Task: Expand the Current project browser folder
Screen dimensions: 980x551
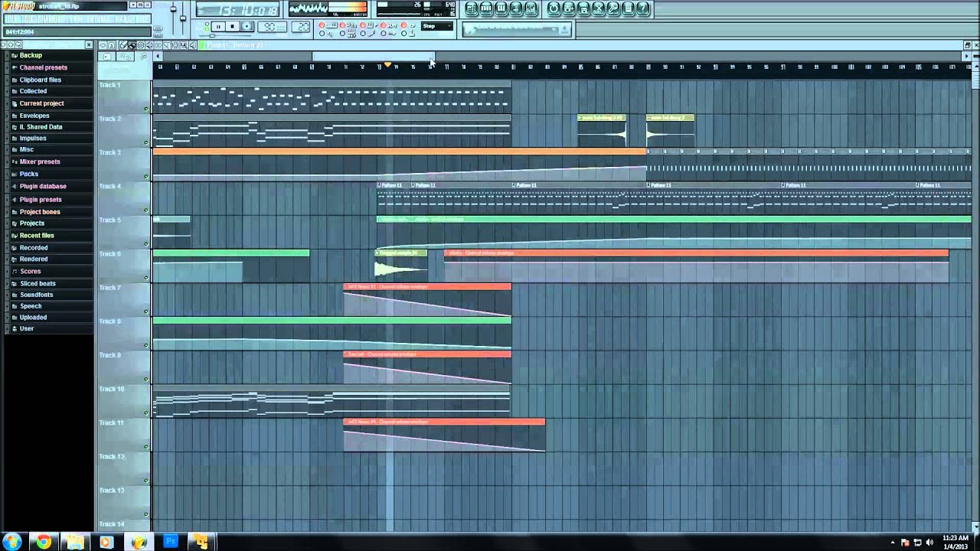Action: tap(41, 103)
